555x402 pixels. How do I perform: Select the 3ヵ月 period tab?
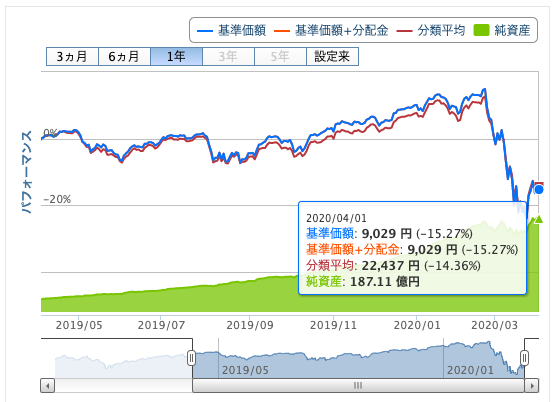[x=72, y=57]
